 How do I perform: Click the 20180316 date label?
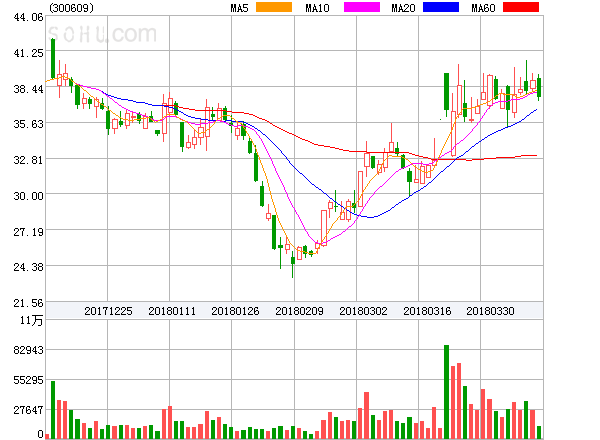tap(427, 311)
